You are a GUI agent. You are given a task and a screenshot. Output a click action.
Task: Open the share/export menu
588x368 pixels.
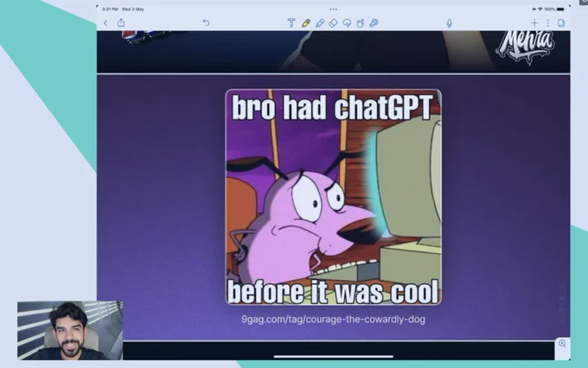pyautogui.click(x=121, y=22)
